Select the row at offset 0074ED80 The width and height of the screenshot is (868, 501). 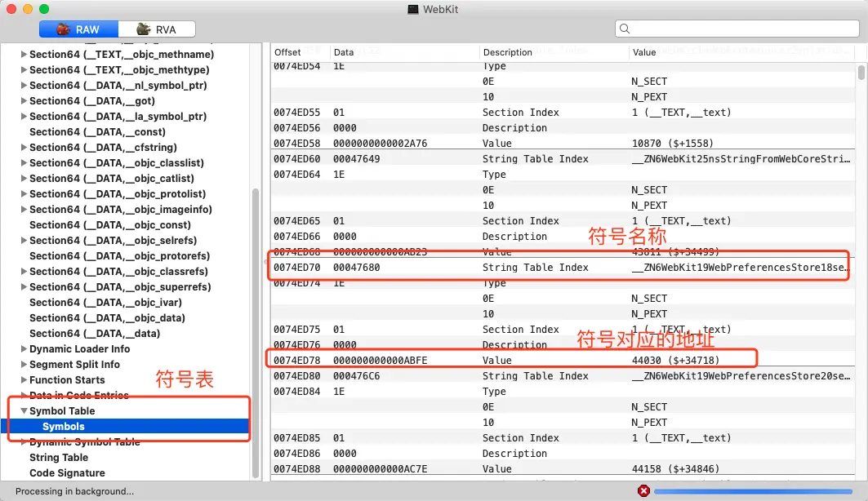point(563,375)
